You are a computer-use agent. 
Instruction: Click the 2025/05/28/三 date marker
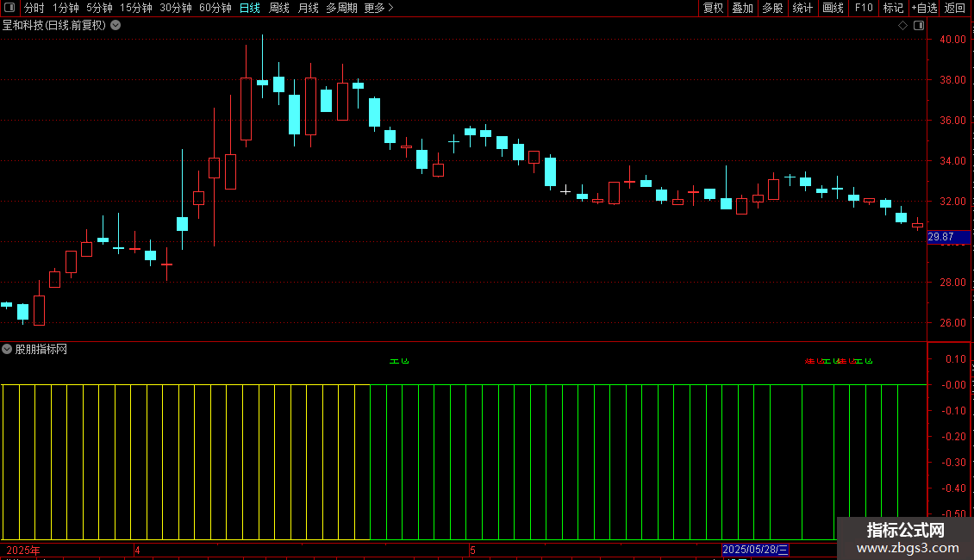coord(755,550)
